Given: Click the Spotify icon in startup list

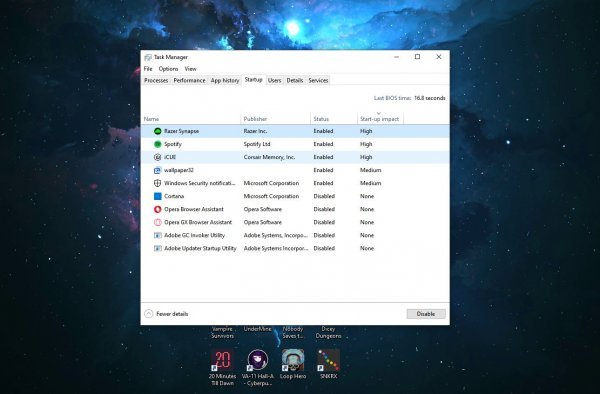Looking at the screenshot, I should click(x=158, y=144).
